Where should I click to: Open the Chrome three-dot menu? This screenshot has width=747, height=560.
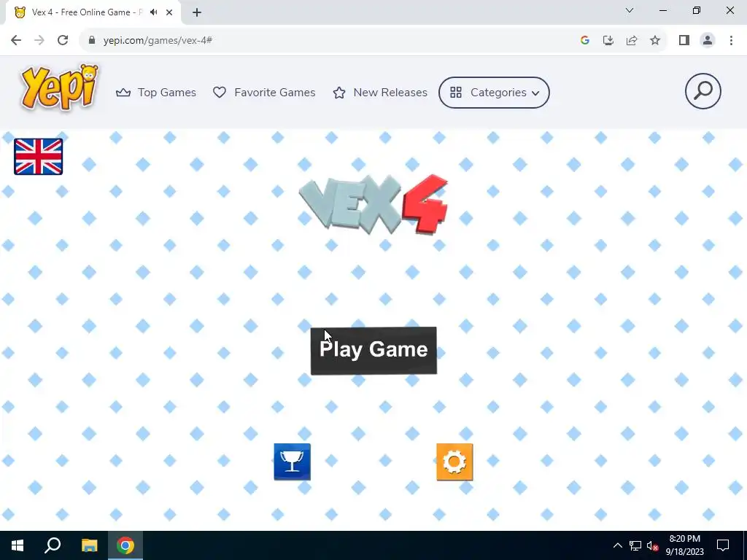pyautogui.click(x=731, y=41)
